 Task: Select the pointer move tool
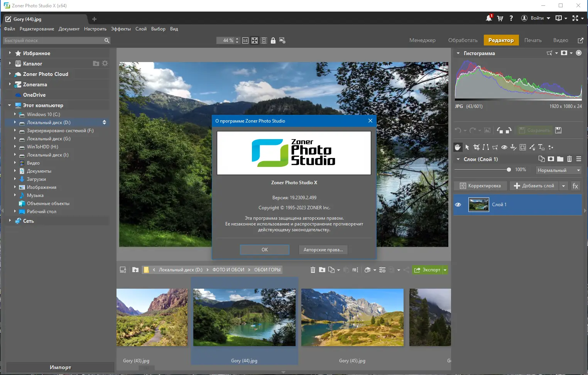click(467, 147)
